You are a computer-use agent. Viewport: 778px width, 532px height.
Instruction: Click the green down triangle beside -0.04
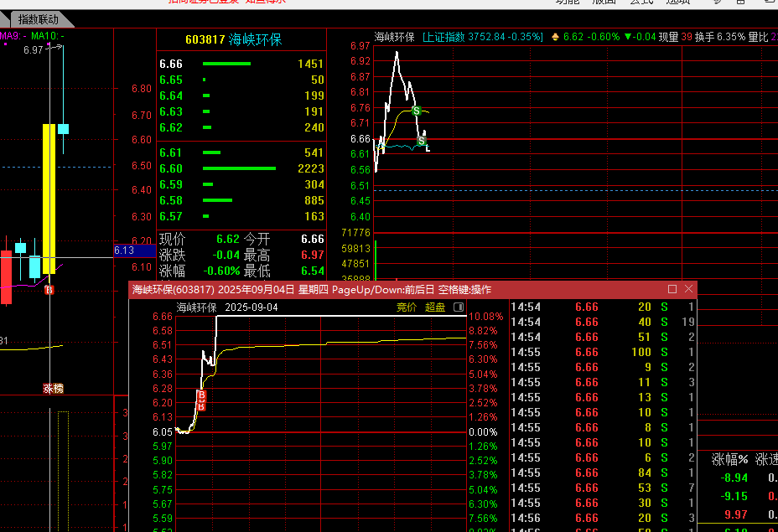pos(628,37)
